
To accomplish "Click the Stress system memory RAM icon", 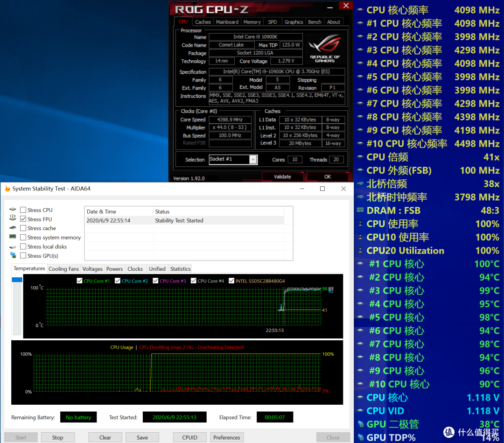I will point(13,237).
